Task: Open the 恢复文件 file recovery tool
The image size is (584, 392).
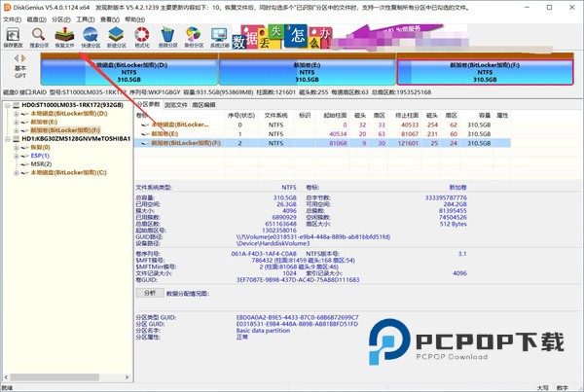Action: (x=65, y=35)
